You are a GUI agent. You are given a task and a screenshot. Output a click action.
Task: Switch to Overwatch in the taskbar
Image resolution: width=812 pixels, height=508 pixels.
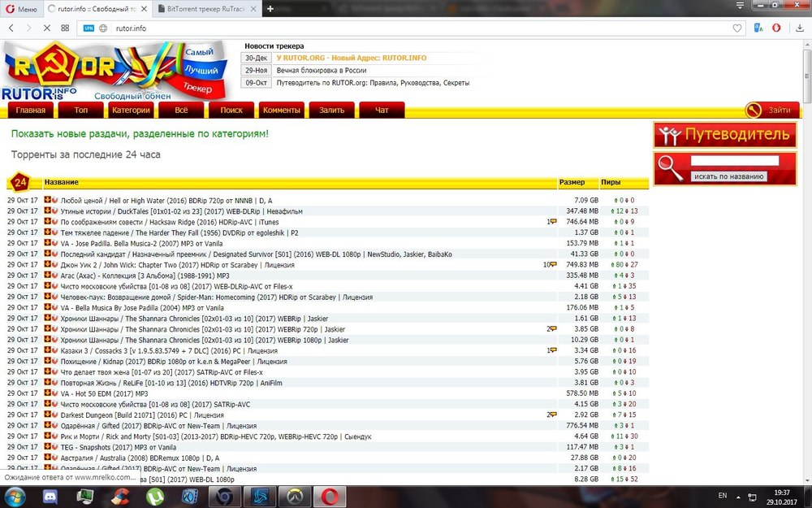[x=295, y=497]
